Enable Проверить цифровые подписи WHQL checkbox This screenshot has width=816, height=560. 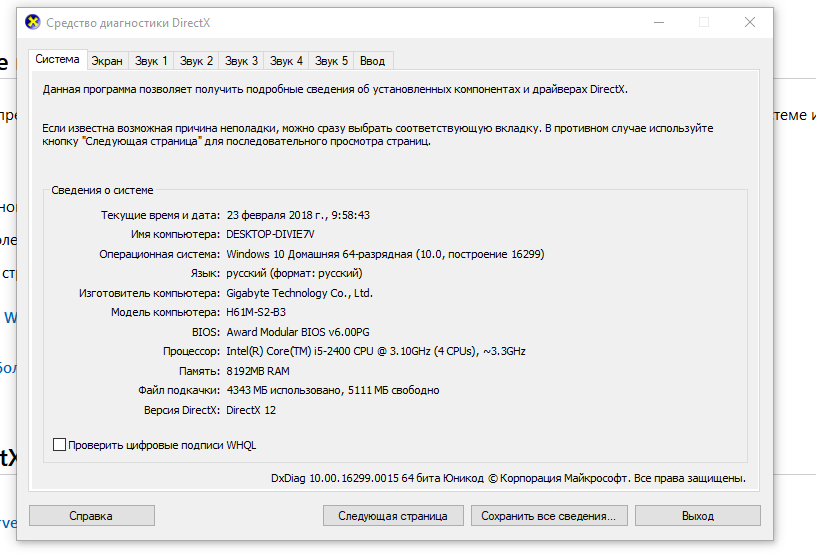[x=59, y=444]
